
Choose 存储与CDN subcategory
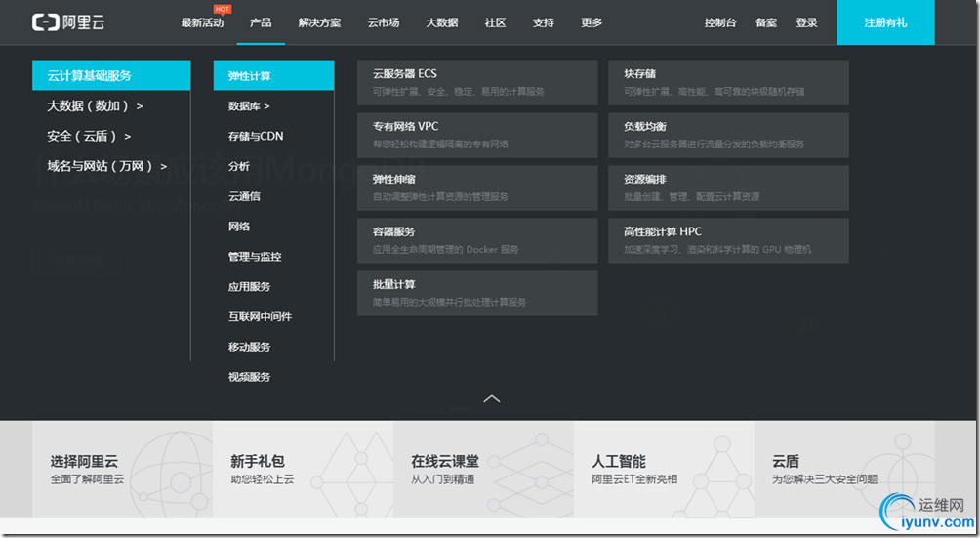[x=256, y=137]
